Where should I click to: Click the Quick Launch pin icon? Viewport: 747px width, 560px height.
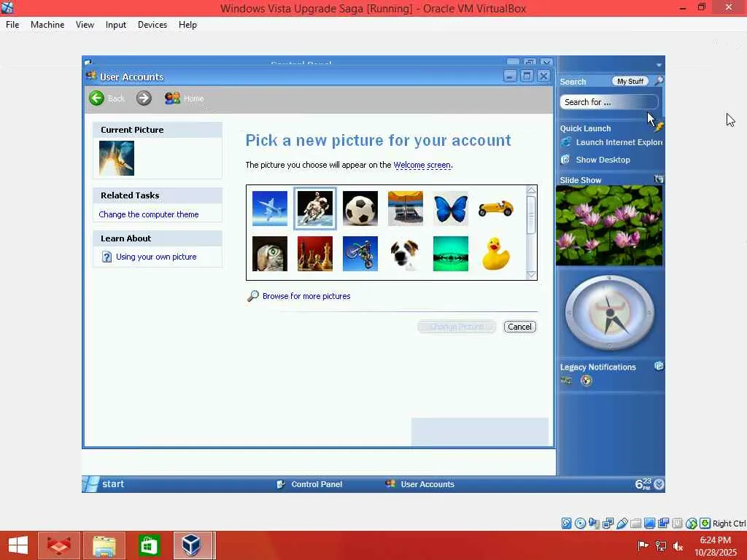(659, 127)
